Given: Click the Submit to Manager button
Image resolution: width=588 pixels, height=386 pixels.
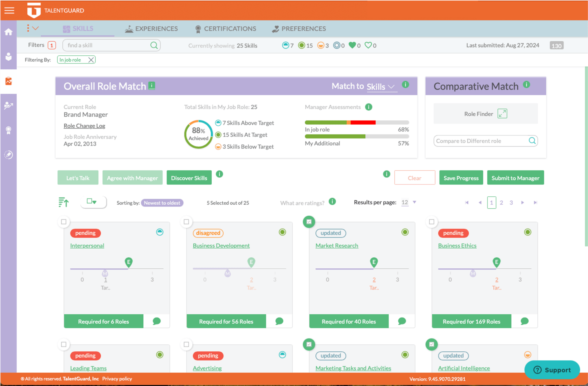Looking at the screenshot, I should 514,177.
